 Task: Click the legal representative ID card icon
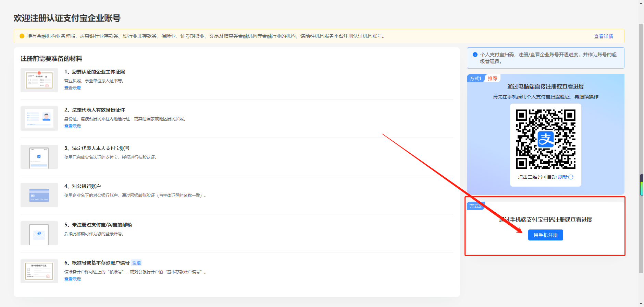(39, 118)
